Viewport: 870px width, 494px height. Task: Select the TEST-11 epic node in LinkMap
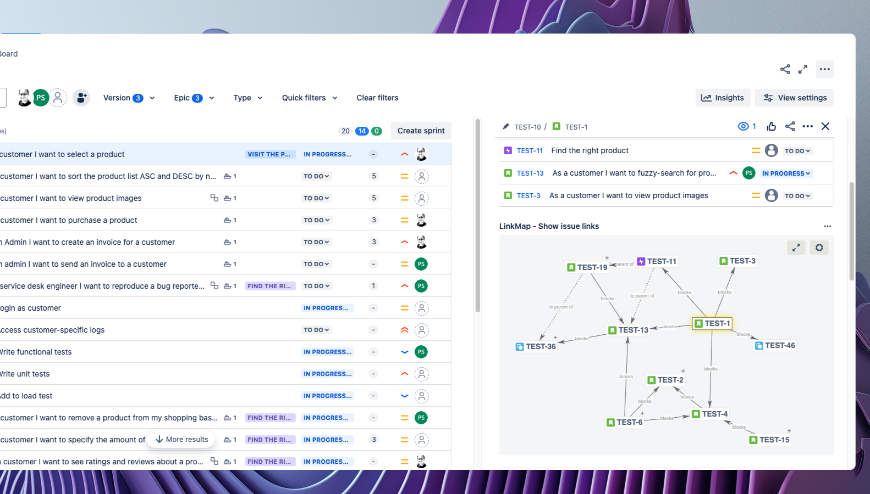pos(656,261)
